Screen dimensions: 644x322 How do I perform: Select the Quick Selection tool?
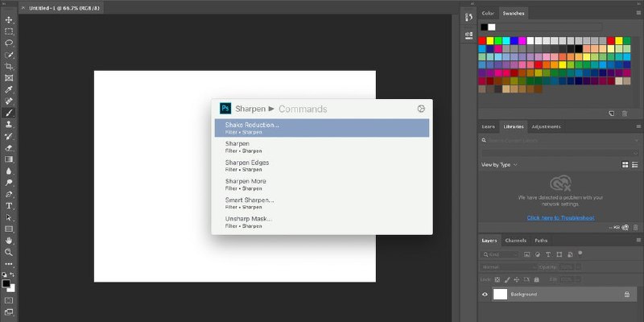pyautogui.click(x=9, y=55)
